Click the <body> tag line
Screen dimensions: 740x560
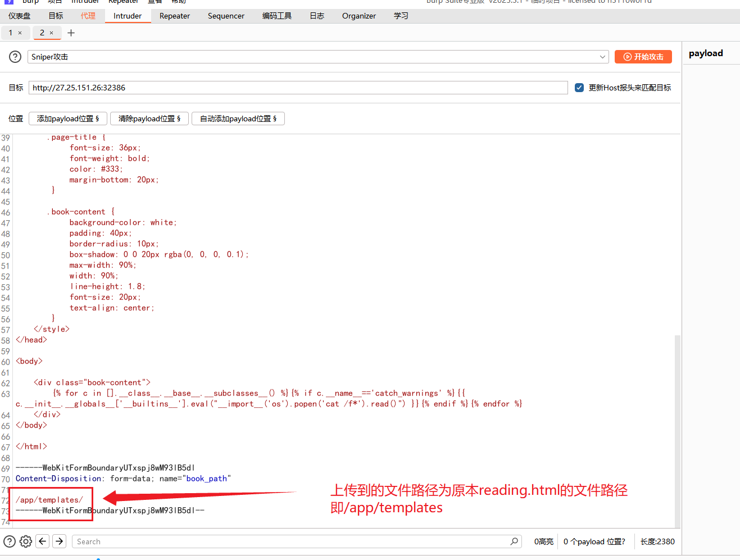tap(29, 361)
